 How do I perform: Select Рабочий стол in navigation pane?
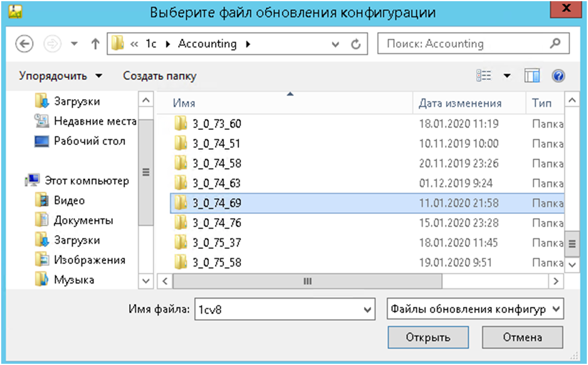click(80, 141)
